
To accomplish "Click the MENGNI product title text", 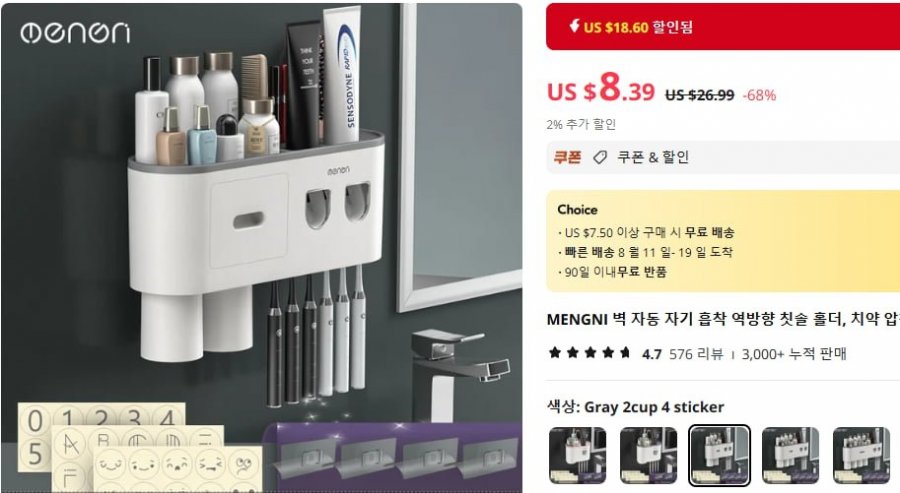I will [723, 319].
